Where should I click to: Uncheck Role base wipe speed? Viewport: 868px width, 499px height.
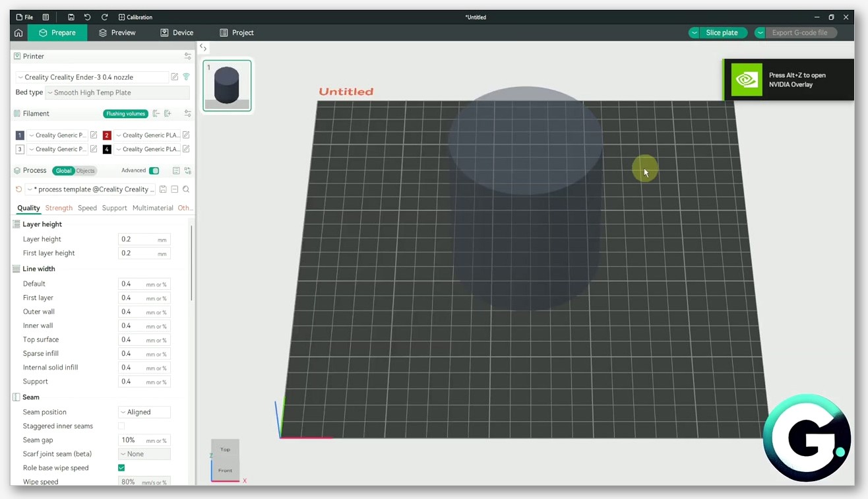tap(121, 468)
